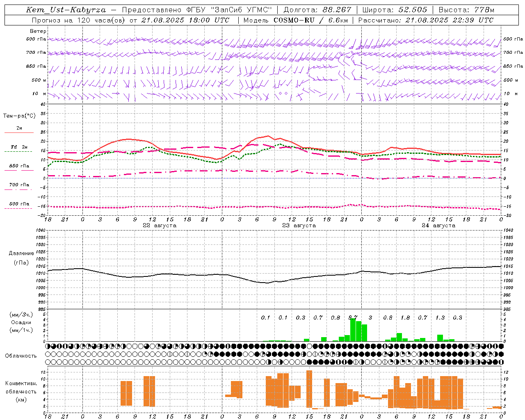The width and height of the screenshot is (525, 420).
Task: Select the 23 августа date label
Action: (x=299, y=226)
